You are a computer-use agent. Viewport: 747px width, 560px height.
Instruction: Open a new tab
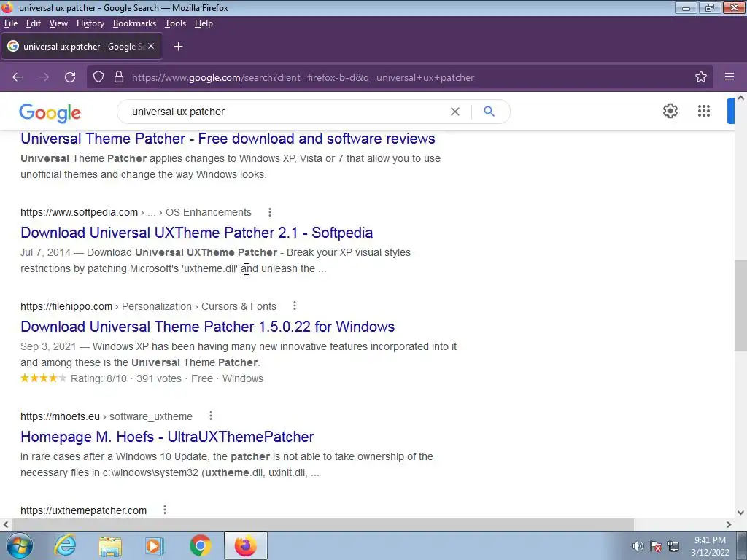[178, 47]
